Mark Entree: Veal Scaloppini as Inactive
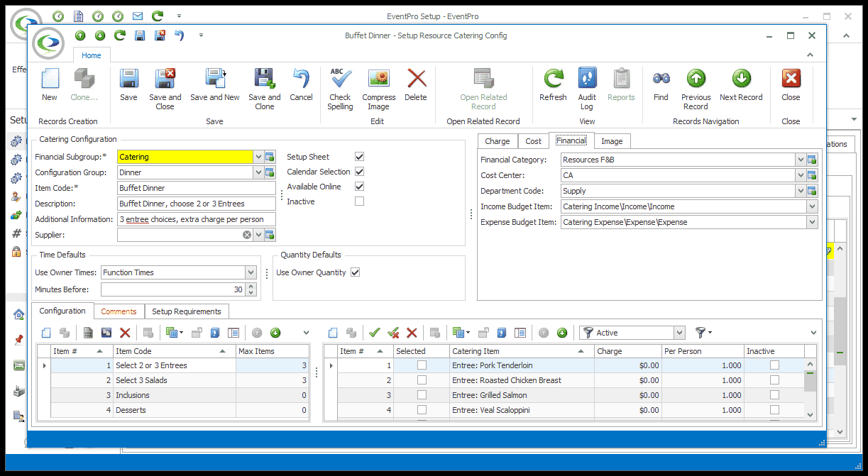The height and width of the screenshot is (476, 868). tap(774, 410)
